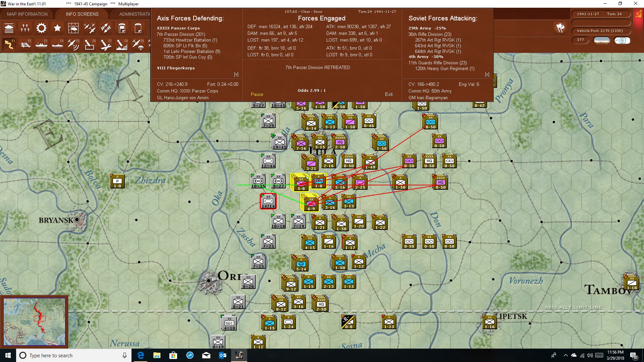Image resolution: width=644 pixels, height=362 pixels.
Task: Toggle Soviet forces detail [v] expander
Action: click(487, 74)
